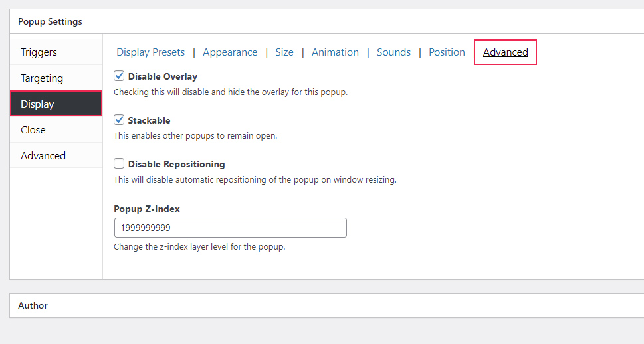Click the Disable Repositioning label
Viewport: 644px width, 344px height.
pyautogui.click(x=177, y=164)
